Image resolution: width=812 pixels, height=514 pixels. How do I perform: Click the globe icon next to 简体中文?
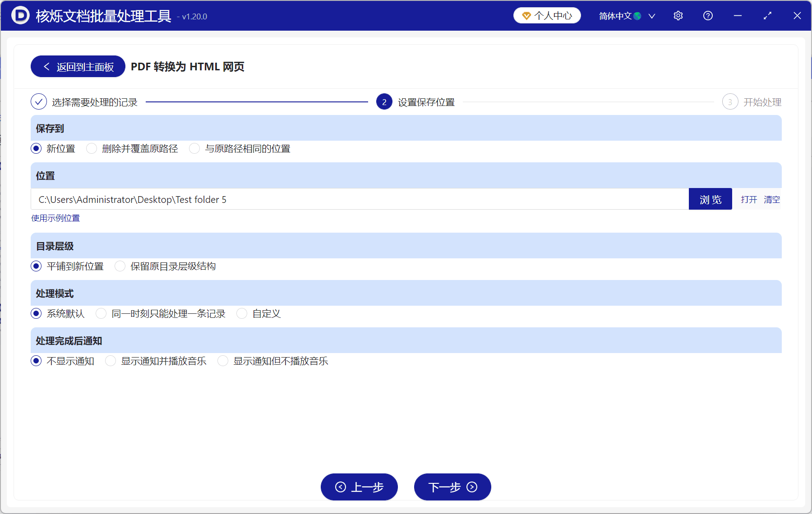point(637,15)
